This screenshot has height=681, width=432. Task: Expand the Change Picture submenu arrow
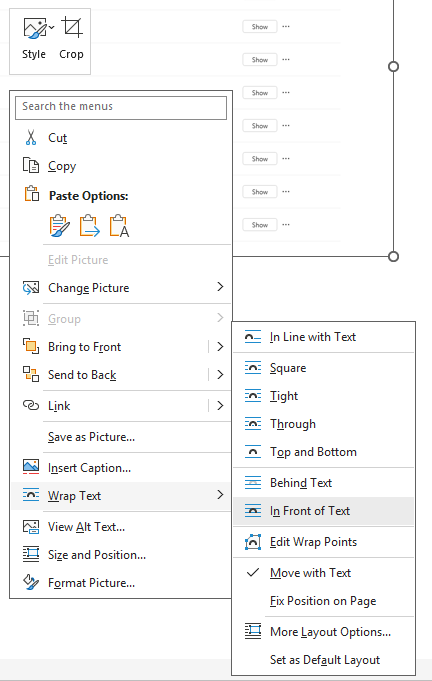coord(220,287)
